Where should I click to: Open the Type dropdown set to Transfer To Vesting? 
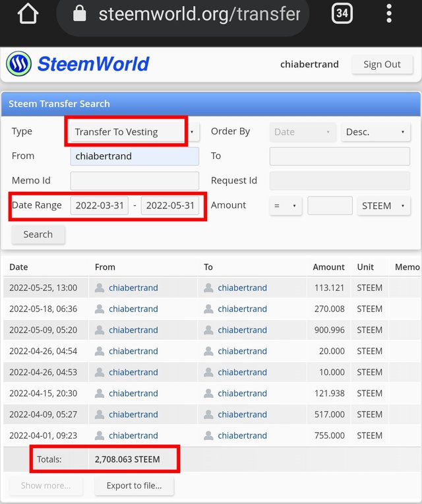pyautogui.click(x=135, y=132)
